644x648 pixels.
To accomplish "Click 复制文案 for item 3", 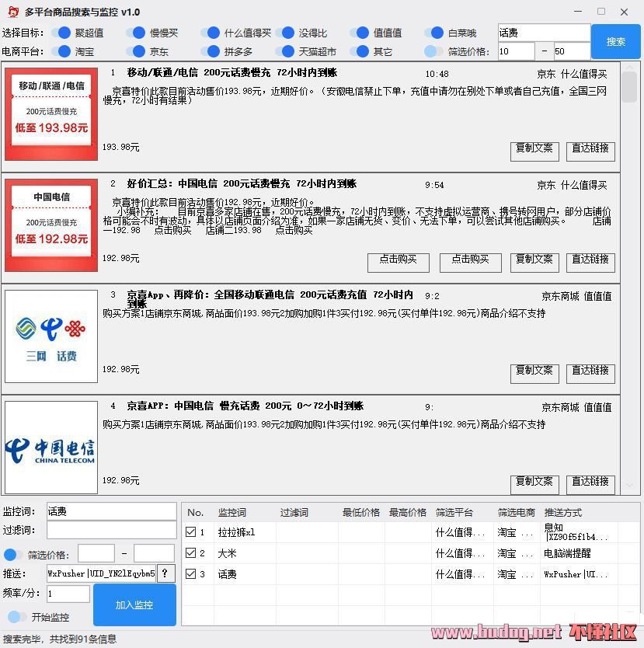I will point(534,374).
